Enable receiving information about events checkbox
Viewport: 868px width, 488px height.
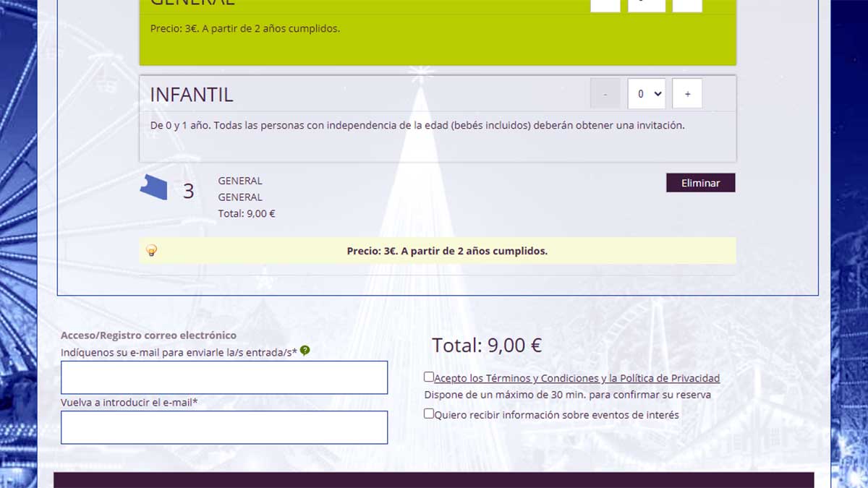[429, 414]
